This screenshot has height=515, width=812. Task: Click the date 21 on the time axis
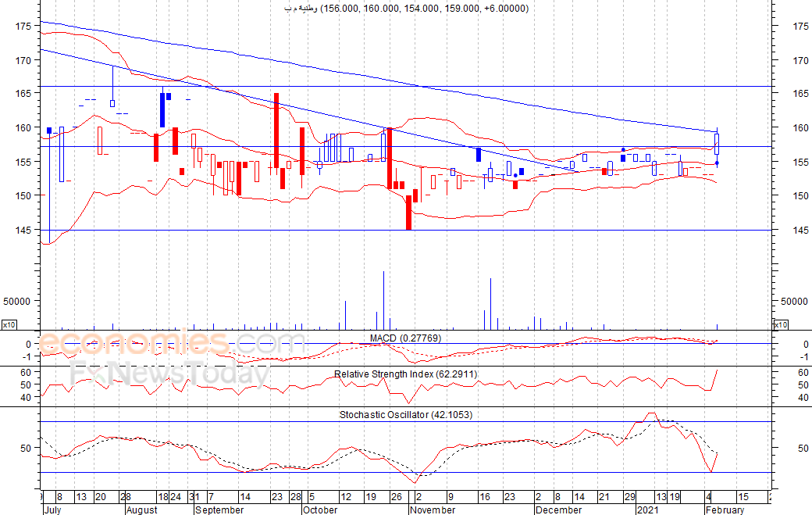tap(604, 497)
